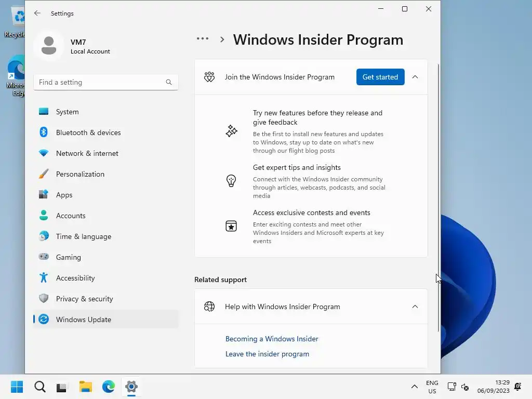Go to Privacy & security settings
Screen dimensions: 532x399
105,299
